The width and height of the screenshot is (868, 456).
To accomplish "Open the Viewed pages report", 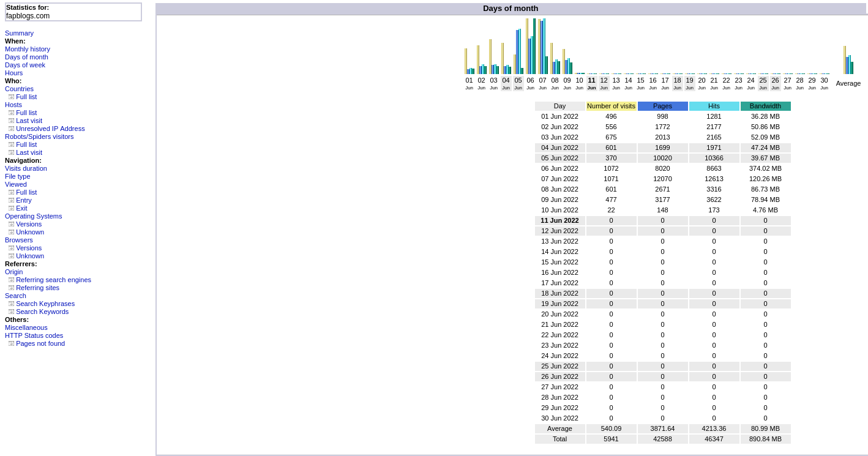I will (16, 184).
